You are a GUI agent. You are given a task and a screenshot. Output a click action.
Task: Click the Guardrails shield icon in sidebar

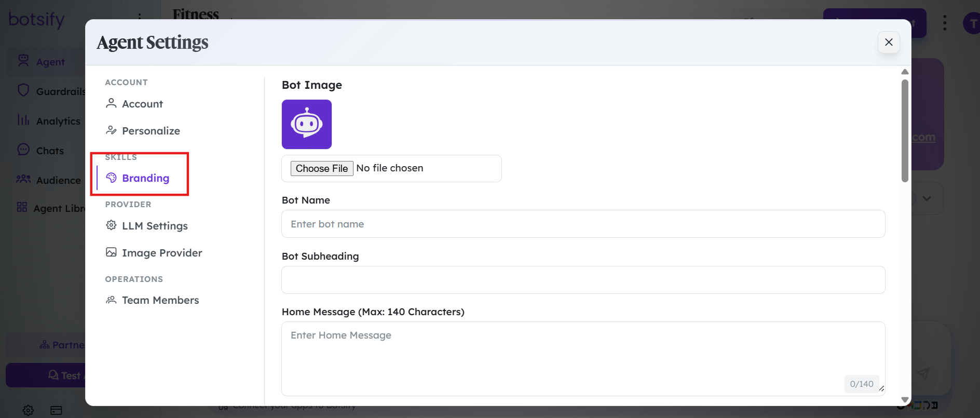click(x=23, y=90)
